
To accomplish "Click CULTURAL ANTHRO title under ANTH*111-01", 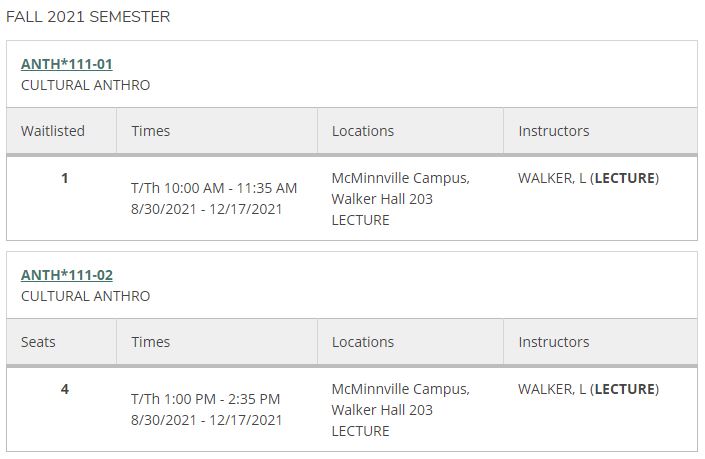I will 85,85.
